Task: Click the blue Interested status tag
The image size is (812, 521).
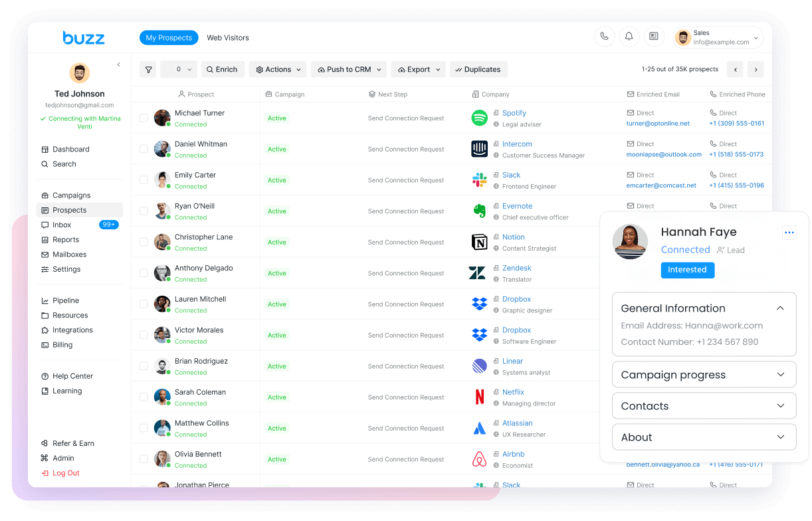Action: pyautogui.click(x=687, y=270)
